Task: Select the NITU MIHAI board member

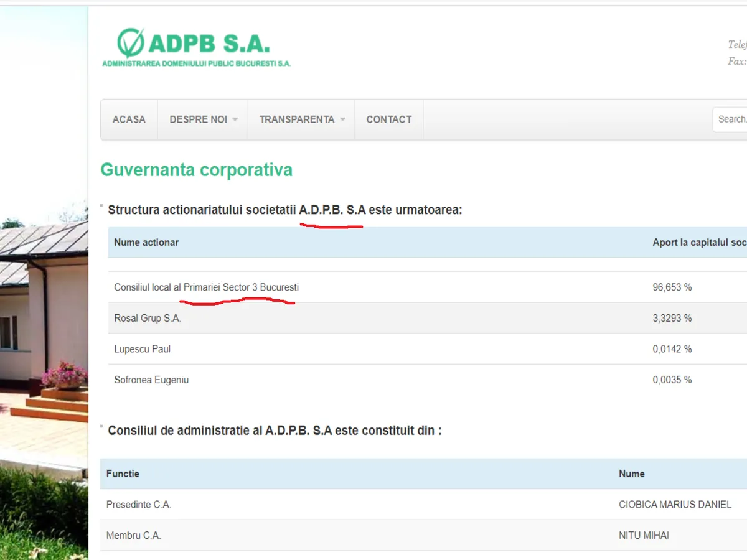Action: tap(644, 535)
